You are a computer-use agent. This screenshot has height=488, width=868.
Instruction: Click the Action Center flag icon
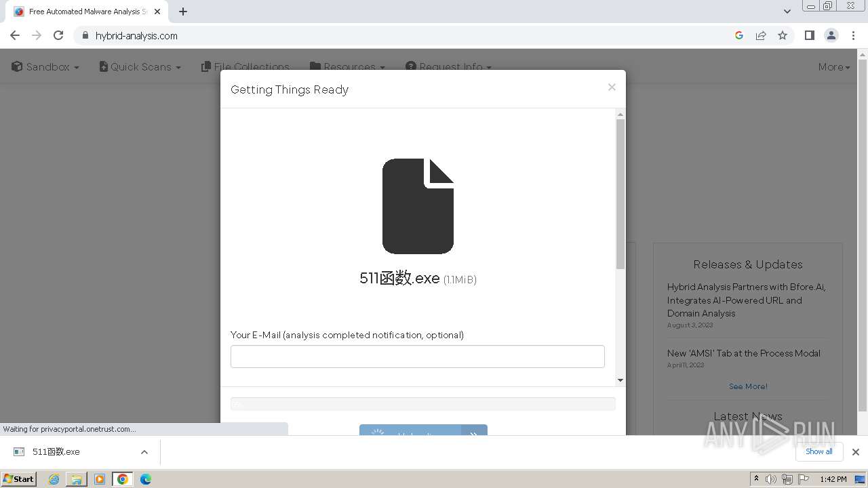tap(802, 479)
